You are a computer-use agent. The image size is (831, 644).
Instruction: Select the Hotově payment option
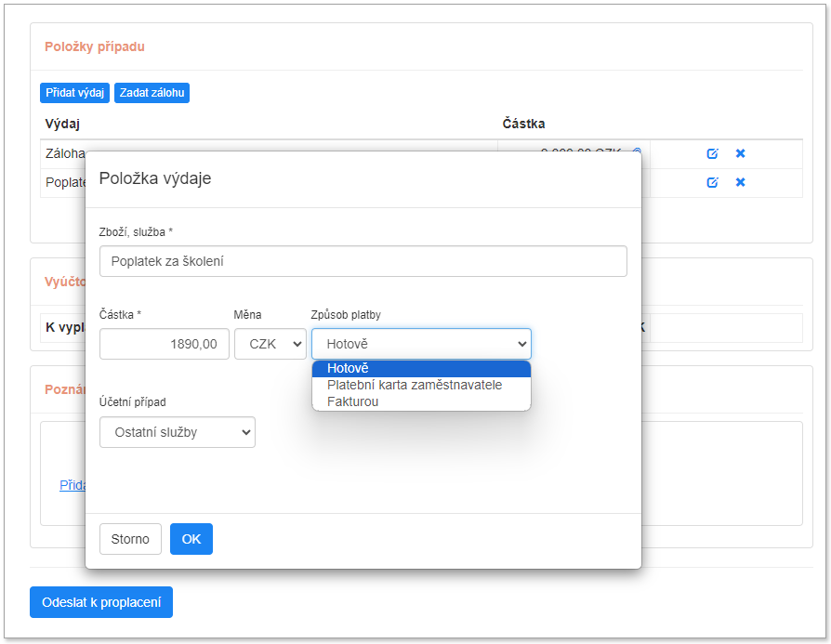pos(421,369)
